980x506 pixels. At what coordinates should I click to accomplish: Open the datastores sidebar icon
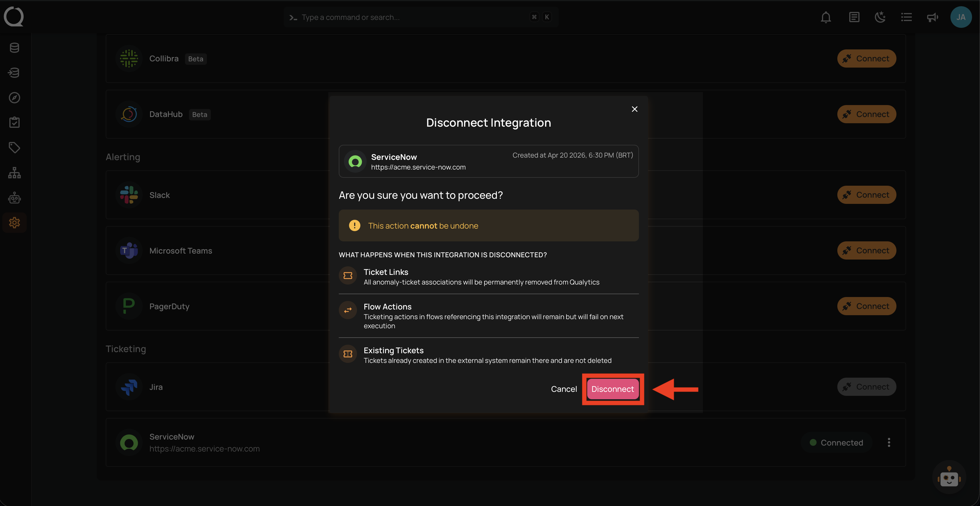tap(14, 47)
